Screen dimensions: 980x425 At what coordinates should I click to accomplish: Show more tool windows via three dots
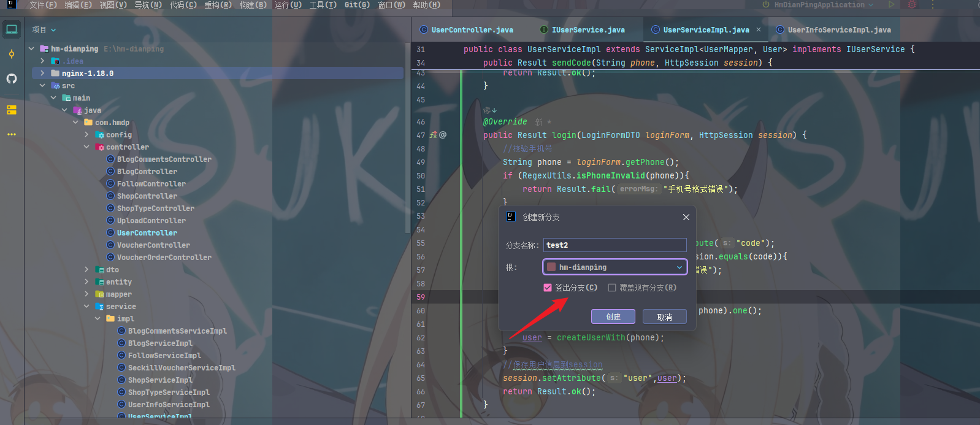pyautogui.click(x=12, y=134)
